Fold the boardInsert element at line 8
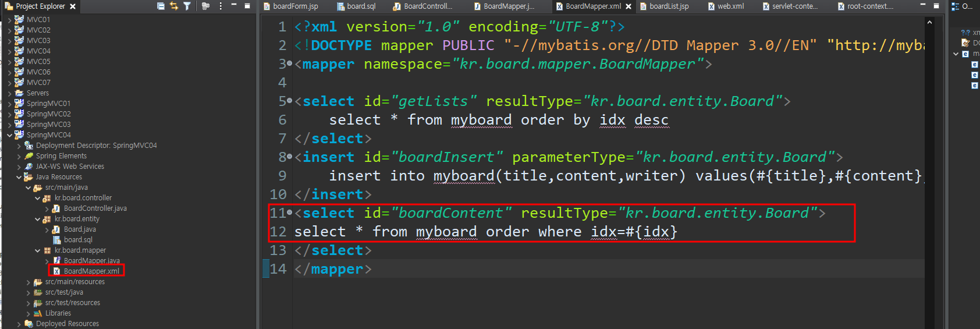 coord(290,157)
